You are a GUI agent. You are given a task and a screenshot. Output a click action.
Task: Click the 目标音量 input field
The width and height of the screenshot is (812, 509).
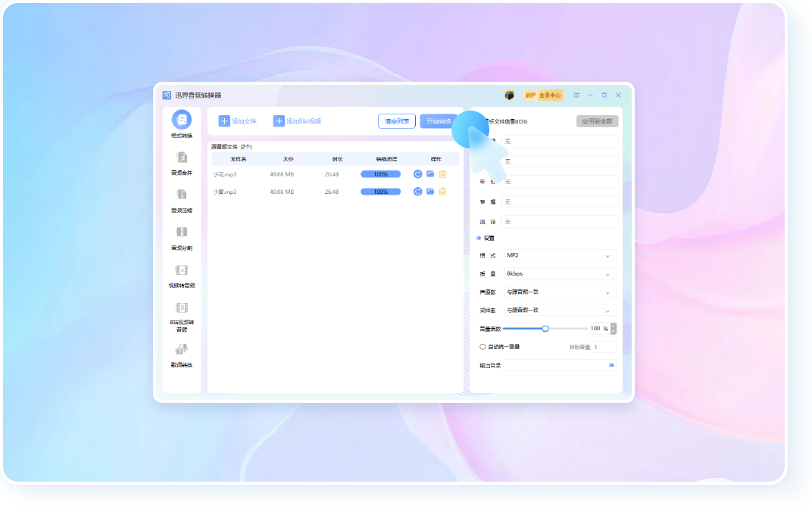[604, 347]
